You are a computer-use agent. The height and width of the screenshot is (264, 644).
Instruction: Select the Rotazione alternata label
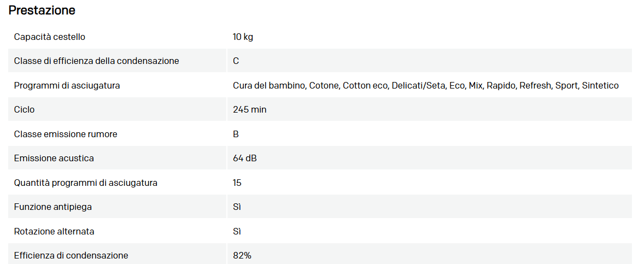click(54, 232)
